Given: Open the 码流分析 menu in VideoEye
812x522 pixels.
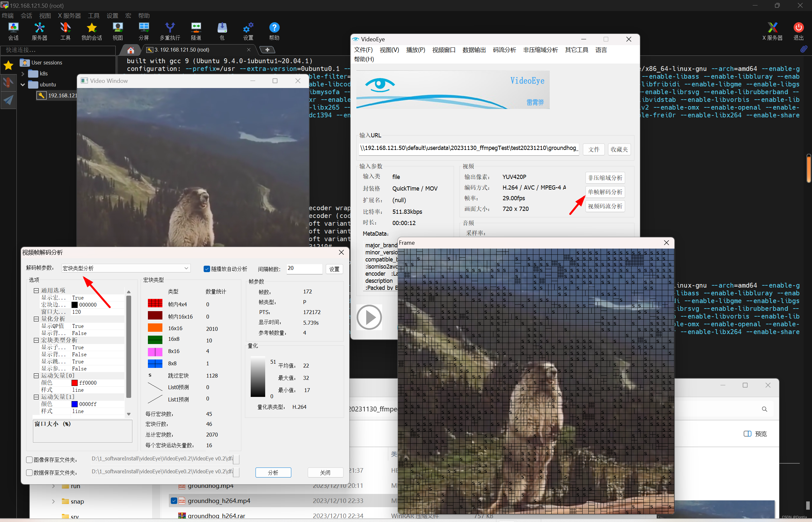Looking at the screenshot, I should tap(504, 50).
